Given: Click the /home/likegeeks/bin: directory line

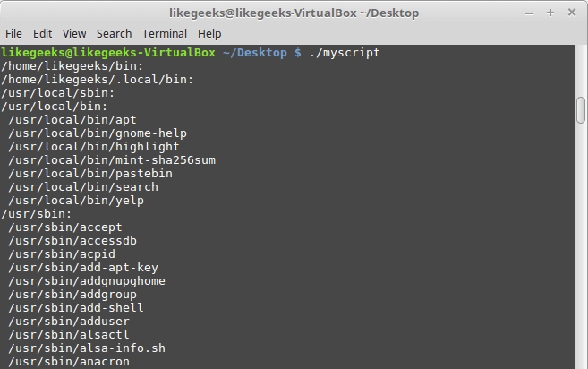Looking at the screenshot, I should 72,66.
